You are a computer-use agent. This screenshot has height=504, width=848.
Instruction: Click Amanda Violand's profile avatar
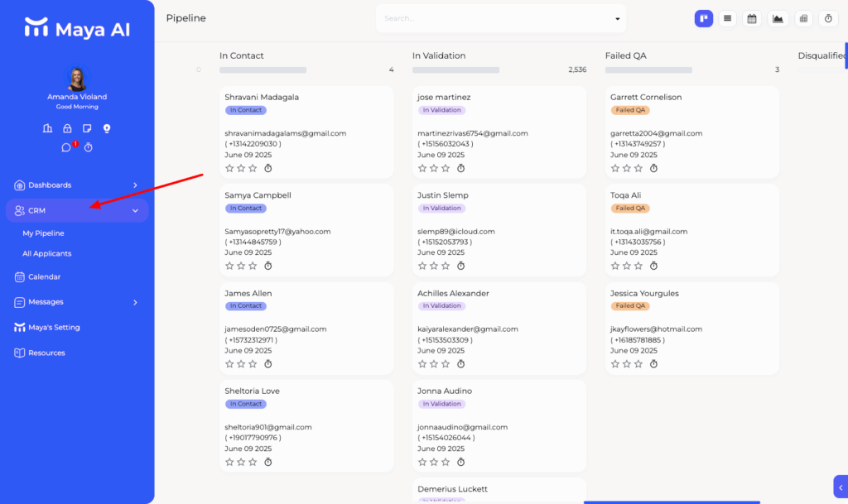click(77, 79)
